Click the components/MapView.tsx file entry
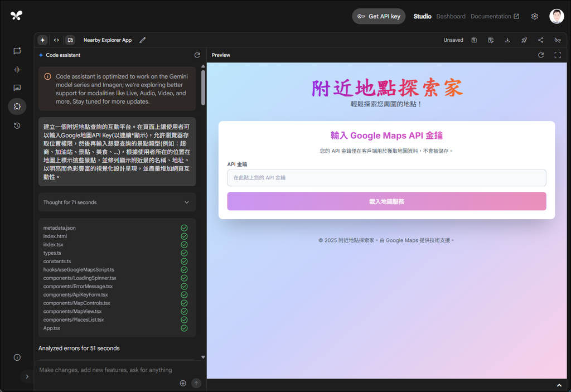 72,312
